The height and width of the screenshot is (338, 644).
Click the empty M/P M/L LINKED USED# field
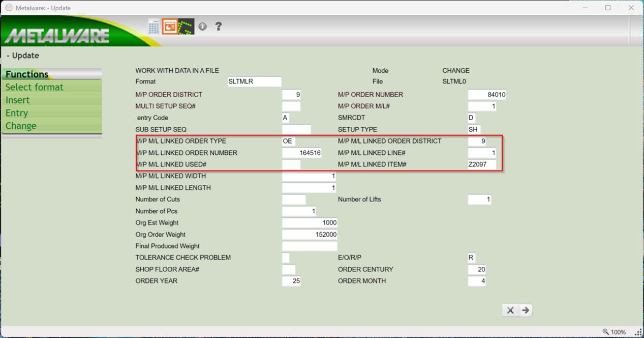[x=291, y=164]
